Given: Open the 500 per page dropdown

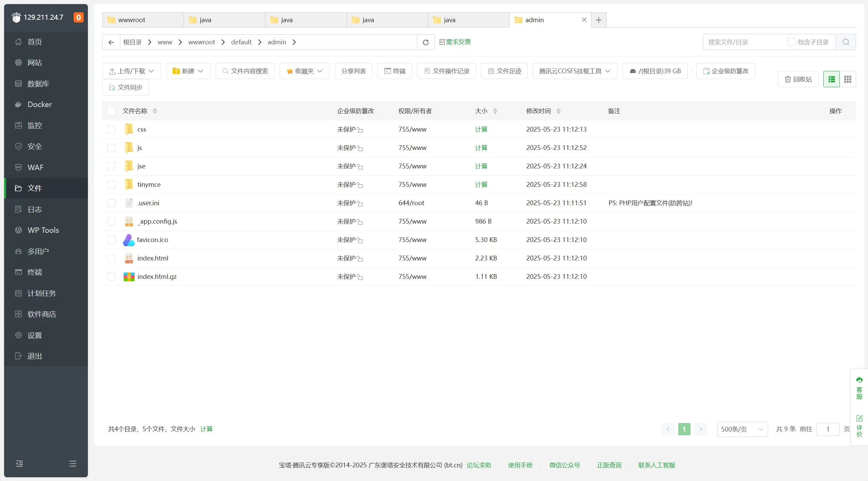Looking at the screenshot, I should [x=742, y=429].
